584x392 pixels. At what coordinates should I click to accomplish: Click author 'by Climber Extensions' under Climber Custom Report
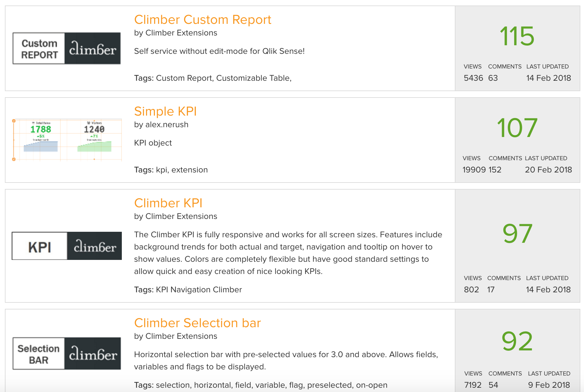click(x=176, y=33)
